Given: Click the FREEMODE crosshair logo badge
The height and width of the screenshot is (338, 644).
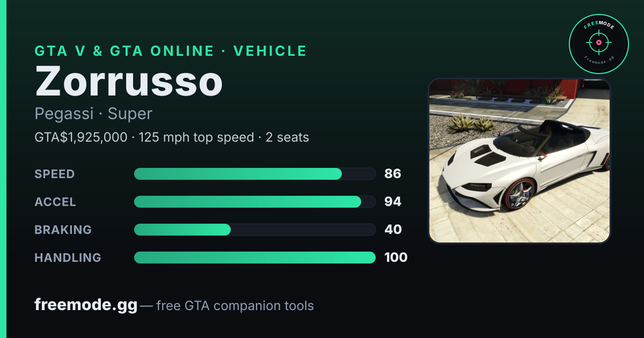Looking at the screenshot, I should (598, 43).
